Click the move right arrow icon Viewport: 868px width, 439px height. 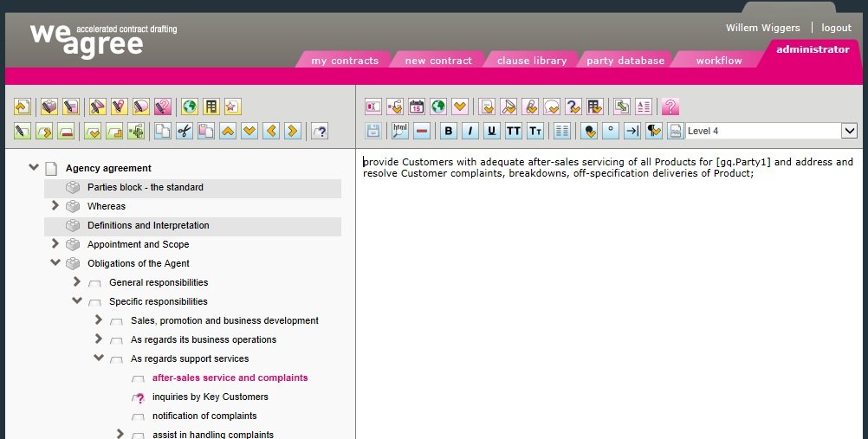click(x=293, y=132)
